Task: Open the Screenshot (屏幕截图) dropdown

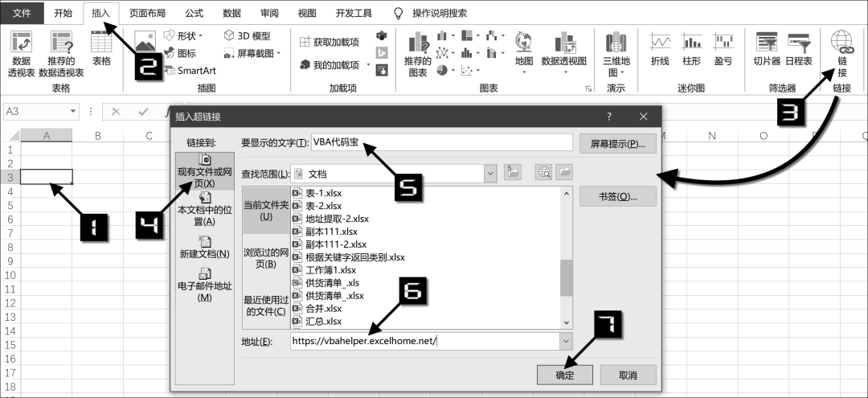Action: (252, 53)
